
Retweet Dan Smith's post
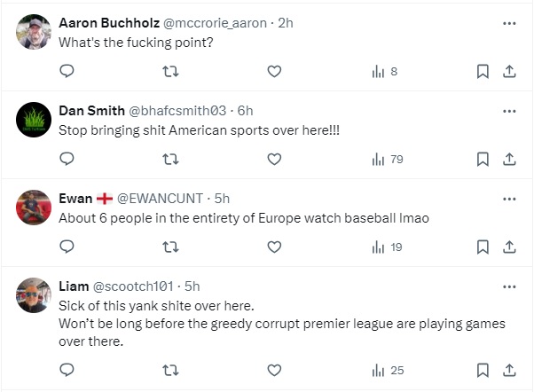pyautogui.click(x=170, y=160)
